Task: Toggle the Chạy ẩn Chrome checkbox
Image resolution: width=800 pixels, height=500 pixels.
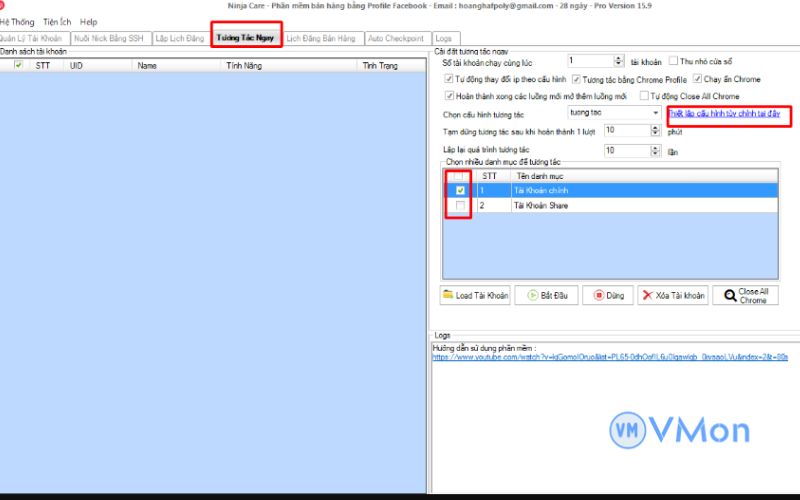Action: tap(697, 79)
